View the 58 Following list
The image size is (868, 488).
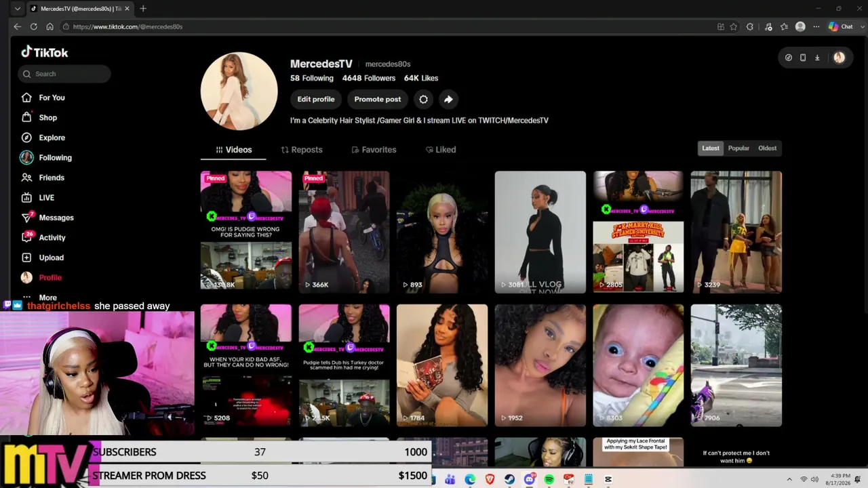311,78
